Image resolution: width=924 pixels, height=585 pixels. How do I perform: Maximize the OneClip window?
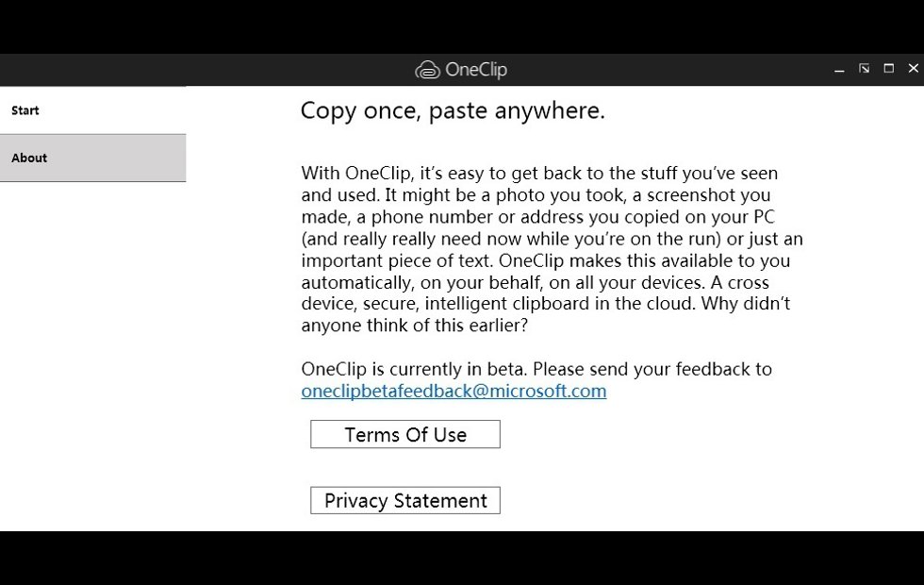point(888,69)
